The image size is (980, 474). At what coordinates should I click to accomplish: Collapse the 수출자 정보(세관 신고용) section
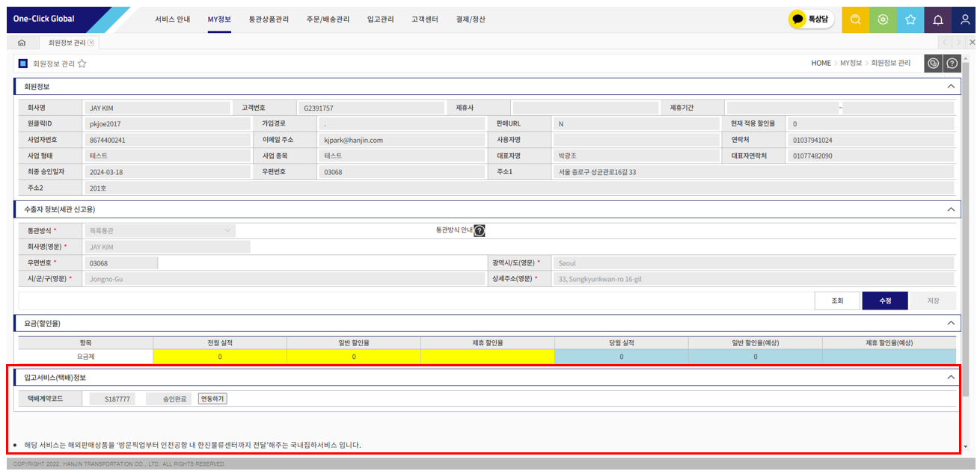click(951, 209)
